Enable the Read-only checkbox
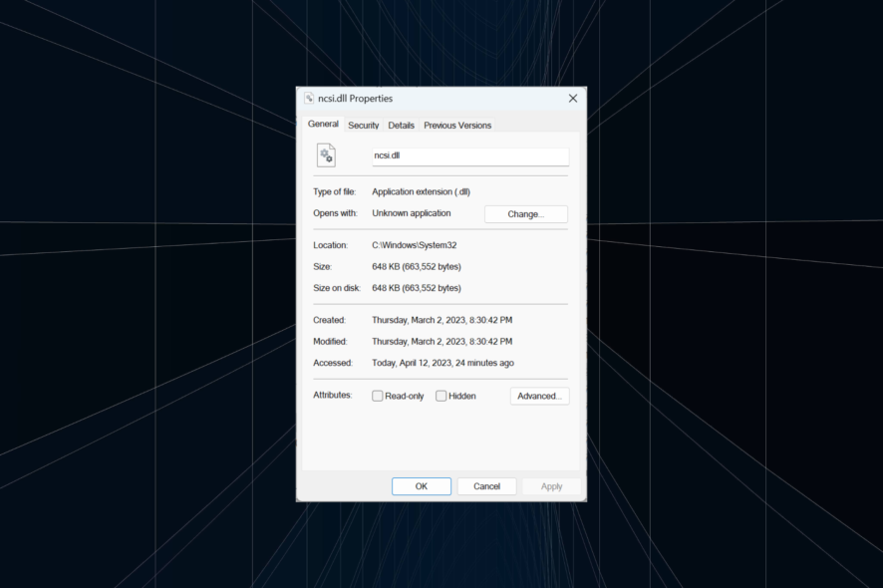 tap(378, 396)
